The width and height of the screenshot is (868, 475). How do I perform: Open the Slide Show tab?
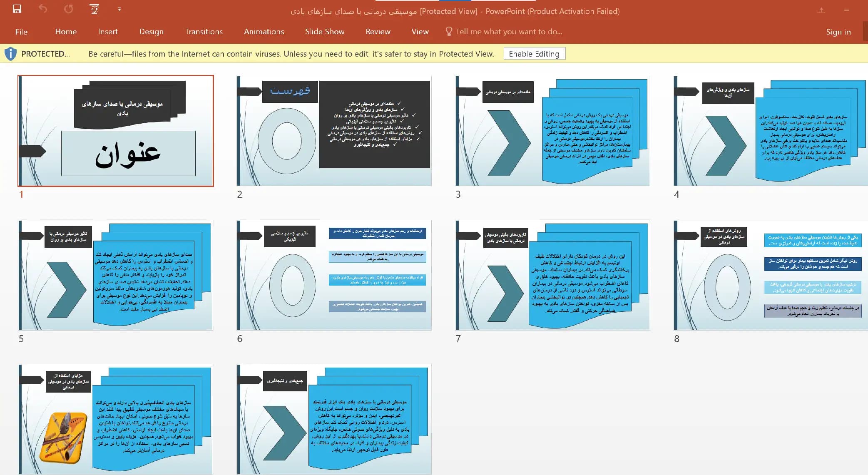point(324,32)
